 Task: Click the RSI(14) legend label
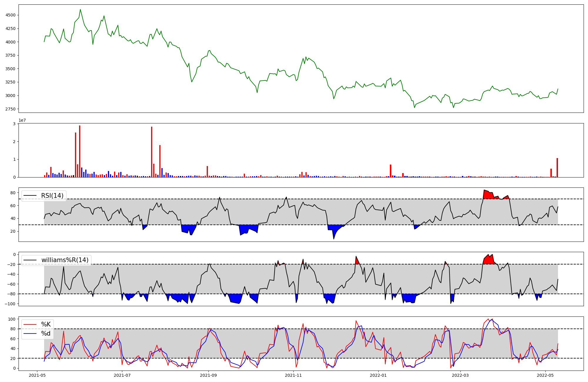pos(52,196)
